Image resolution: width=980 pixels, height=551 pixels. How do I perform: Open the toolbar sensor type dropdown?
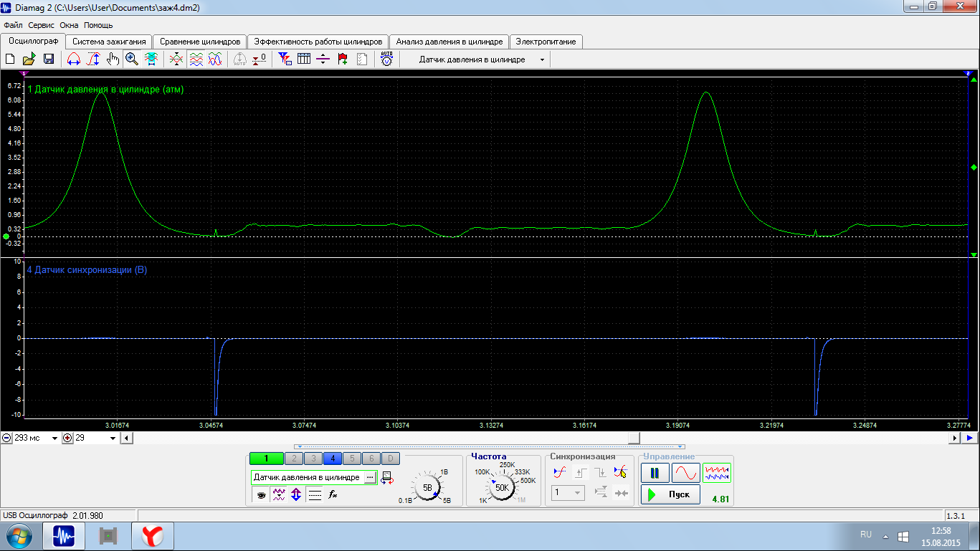pyautogui.click(x=542, y=59)
